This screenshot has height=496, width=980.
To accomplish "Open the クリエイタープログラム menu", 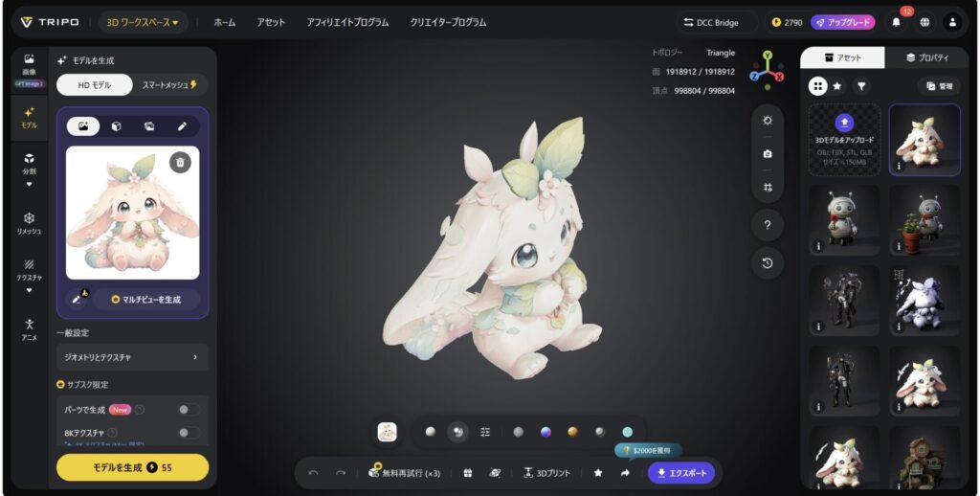I will [x=448, y=22].
